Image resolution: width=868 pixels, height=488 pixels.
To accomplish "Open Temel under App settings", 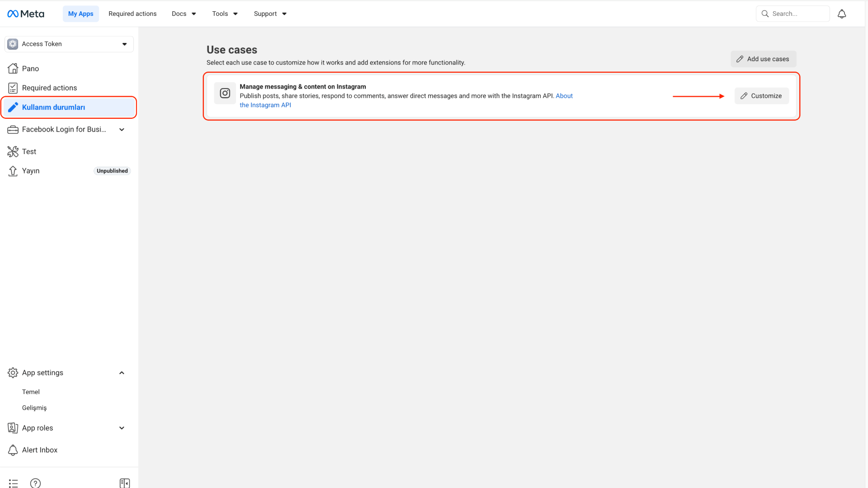I will coord(31,392).
